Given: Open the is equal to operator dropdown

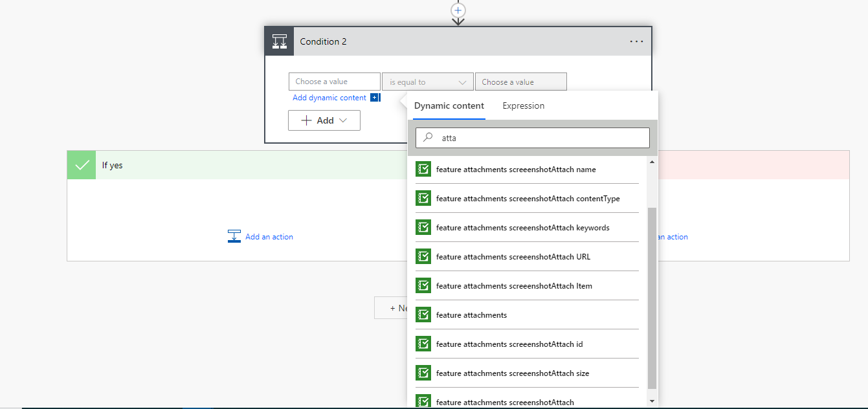Looking at the screenshot, I should coord(427,81).
